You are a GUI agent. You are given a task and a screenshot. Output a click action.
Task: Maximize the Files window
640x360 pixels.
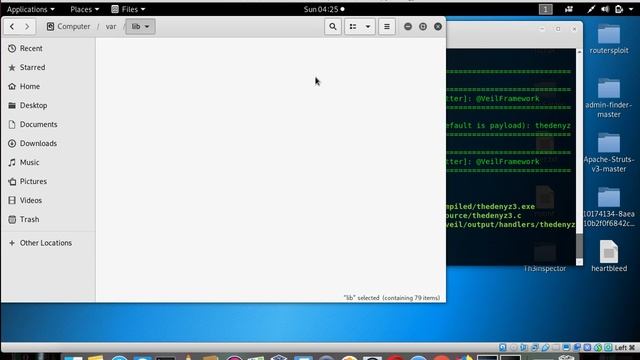click(423, 27)
